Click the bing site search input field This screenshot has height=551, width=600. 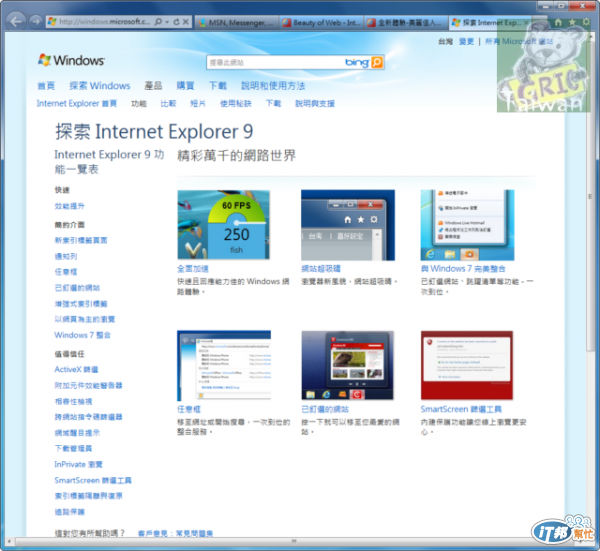click(x=276, y=62)
